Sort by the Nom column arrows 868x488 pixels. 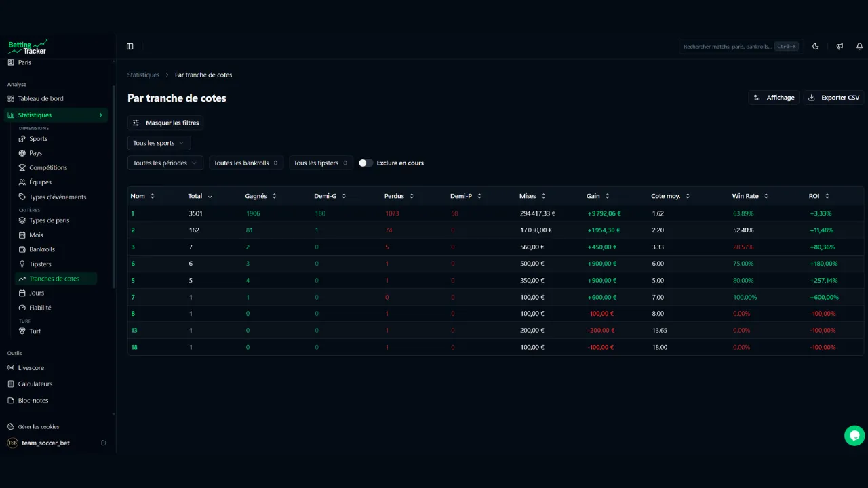point(153,196)
